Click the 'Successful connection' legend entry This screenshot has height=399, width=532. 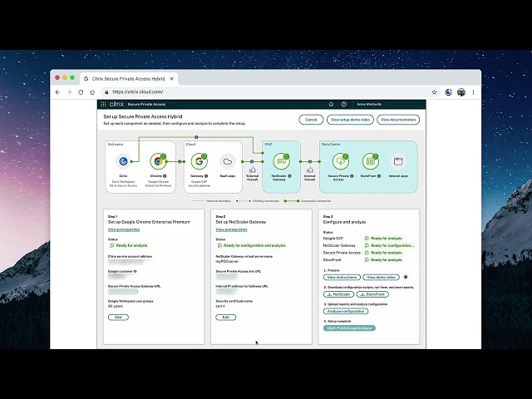click(x=308, y=201)
